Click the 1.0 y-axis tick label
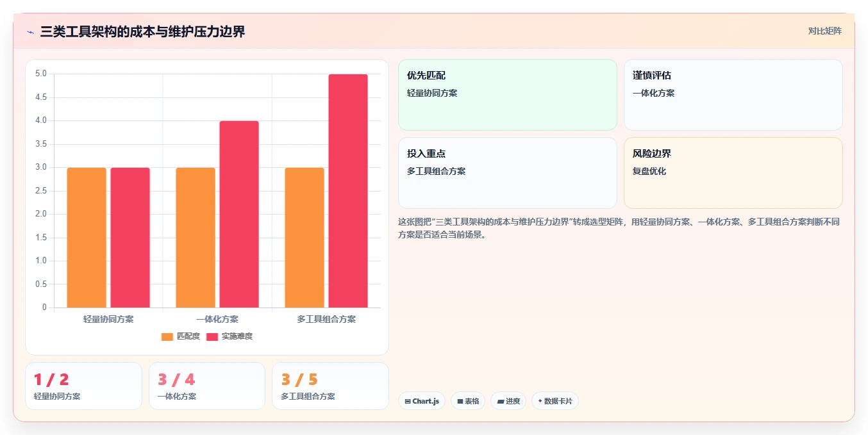The width and height of the screenshot is (868, 435). tap(40, 261)
